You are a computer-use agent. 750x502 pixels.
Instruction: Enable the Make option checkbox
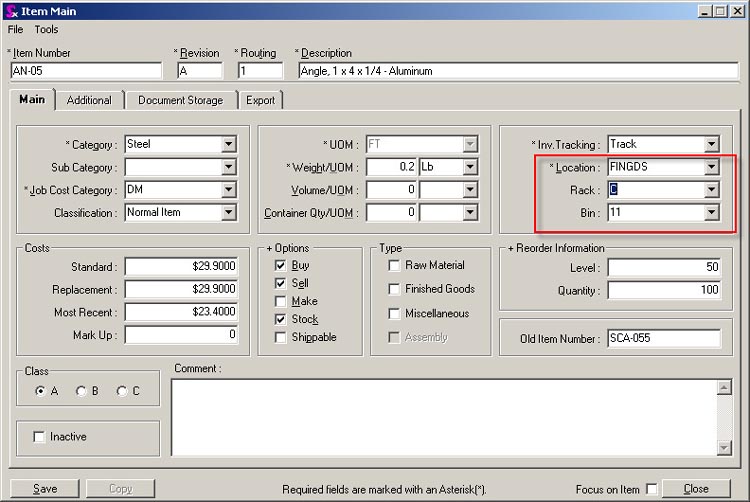(281, 302)
